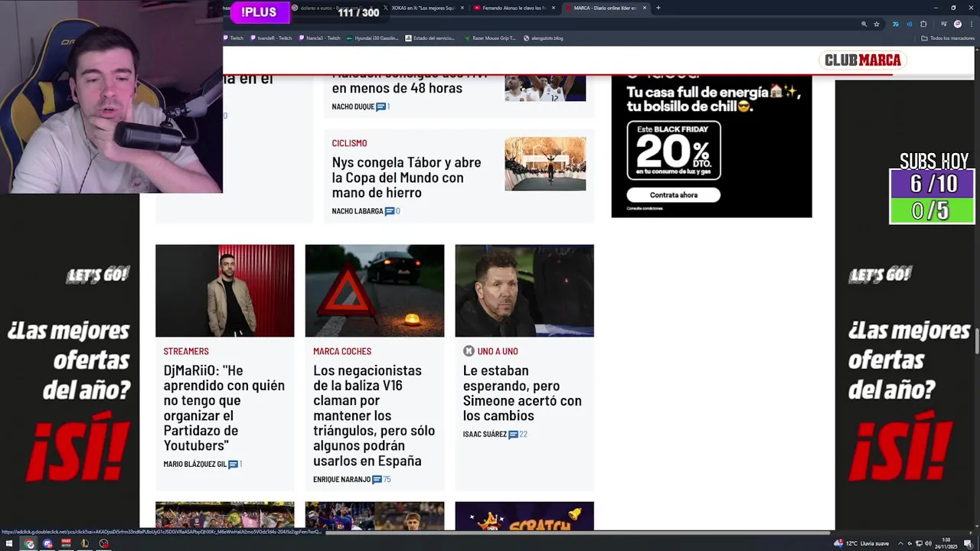Open the Estado del servicio bookmark
Viewport: 980px width, 551px height.
click(432, 37)
